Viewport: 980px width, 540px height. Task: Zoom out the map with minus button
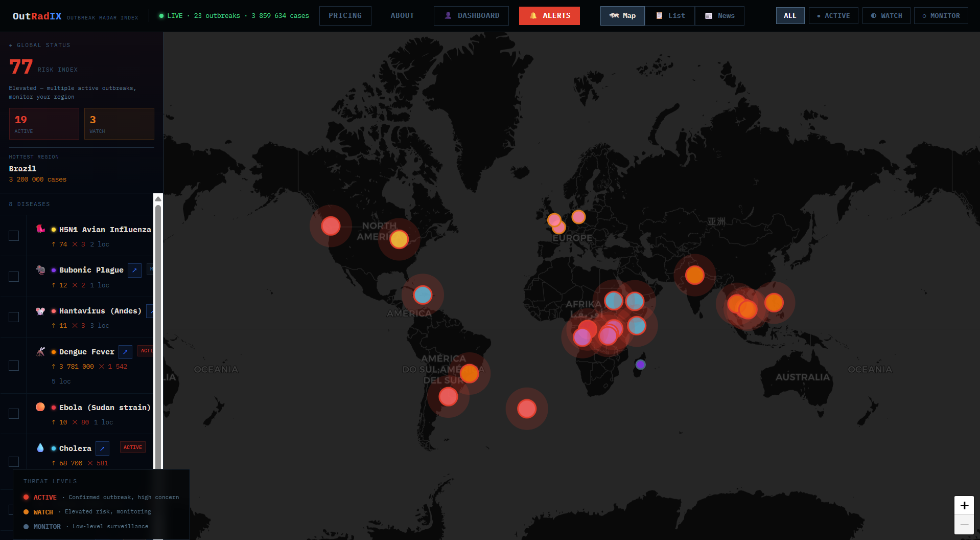[964, 525]
